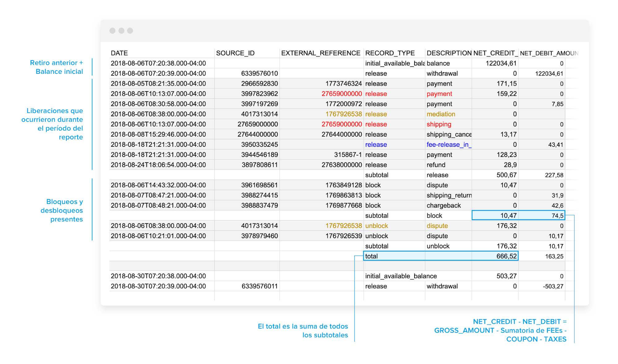Select source ID 6339576010 cell
The image size is (618, 364).
click(x=247, y=74)
